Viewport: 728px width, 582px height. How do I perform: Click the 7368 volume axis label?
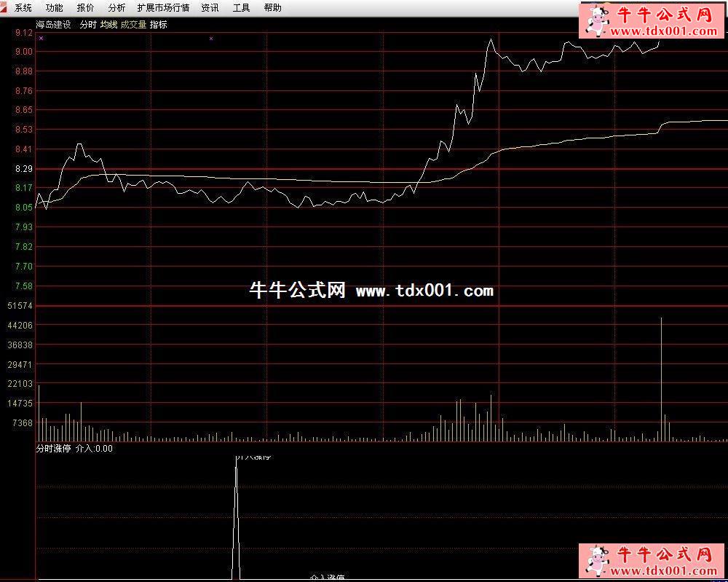(23, 423)
